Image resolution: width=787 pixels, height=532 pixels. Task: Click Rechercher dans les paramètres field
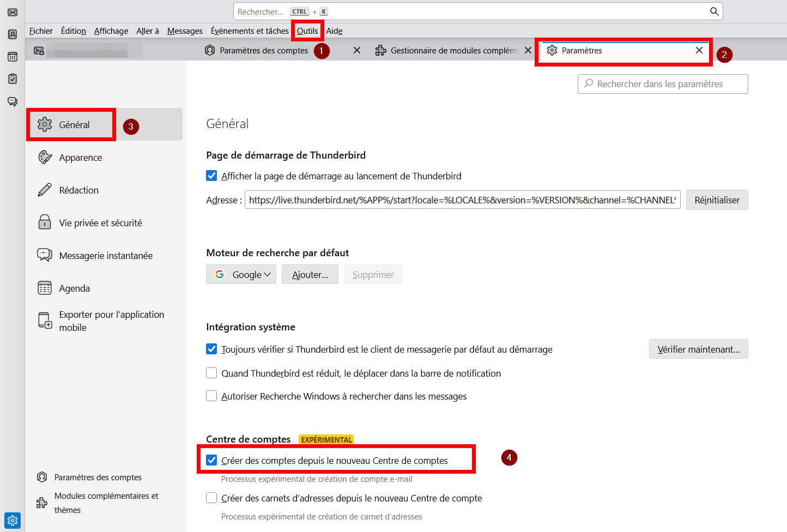tap(663, 83)
